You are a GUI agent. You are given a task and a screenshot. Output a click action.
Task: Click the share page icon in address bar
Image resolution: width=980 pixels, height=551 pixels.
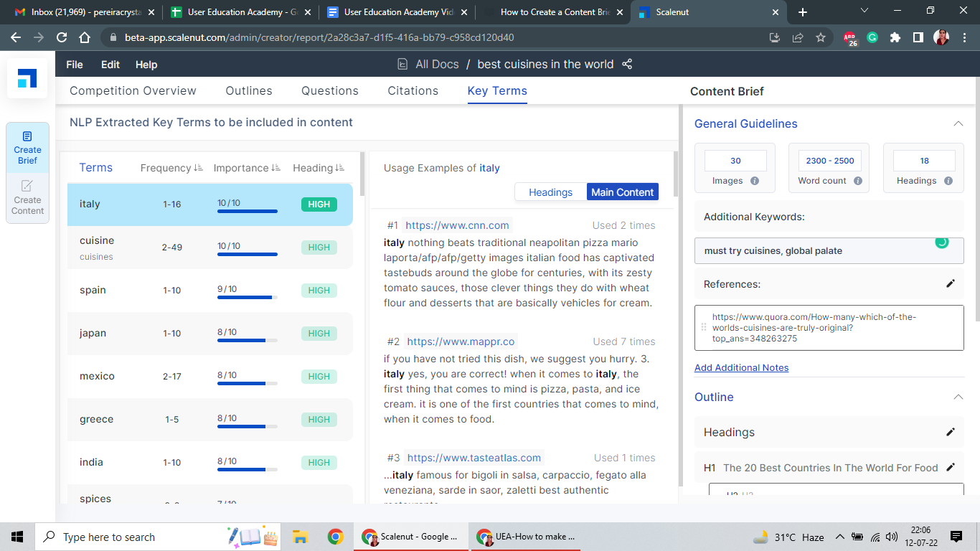(x=798, y=37)
